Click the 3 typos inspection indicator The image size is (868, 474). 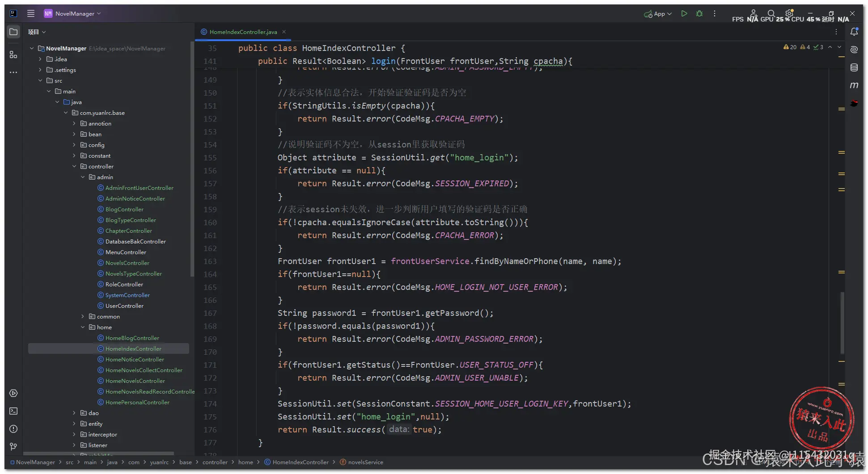(x=818, y=47)
